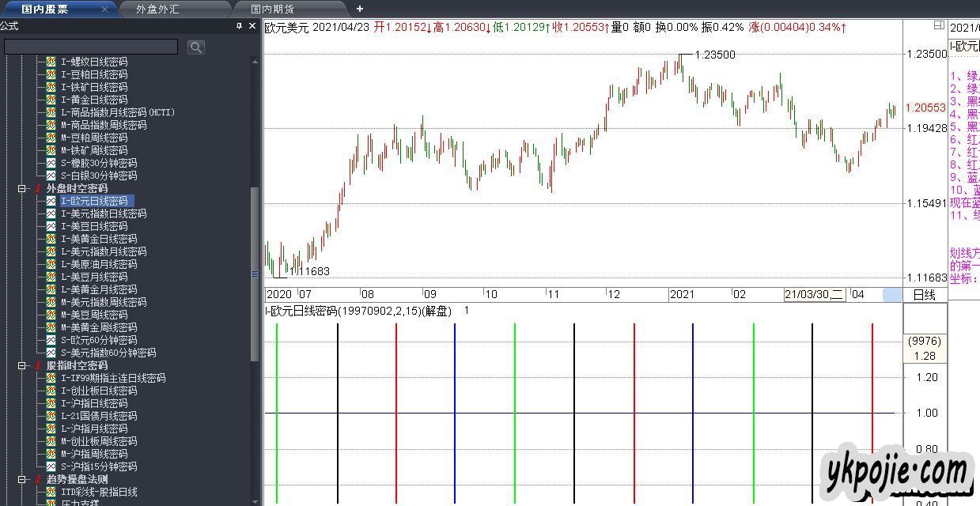The image size is (980, 506).
Task: Click the formula search input field
Action: [x=91, y=47]
